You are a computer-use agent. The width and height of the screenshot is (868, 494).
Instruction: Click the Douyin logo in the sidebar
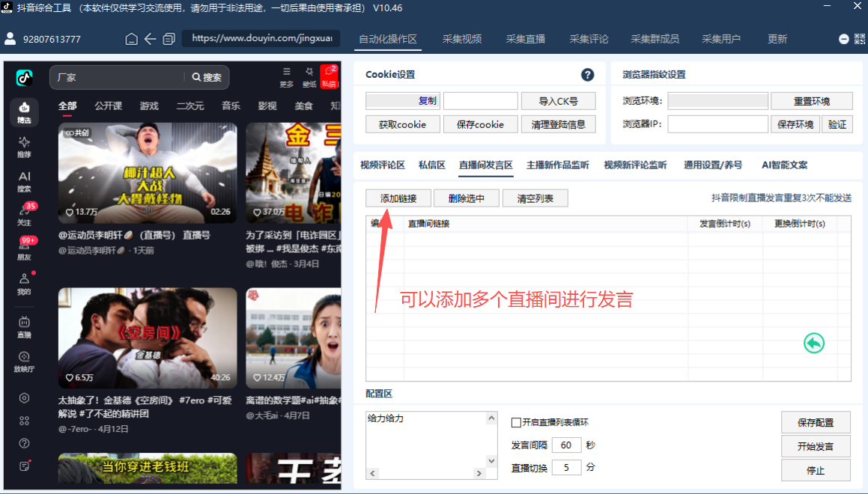pyautogui.click(x=24, y=78)
